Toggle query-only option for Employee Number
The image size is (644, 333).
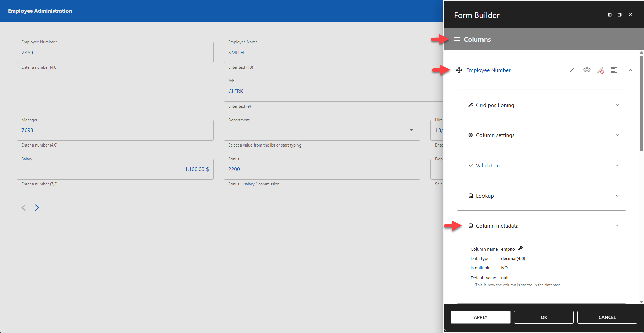pos(614,70)
